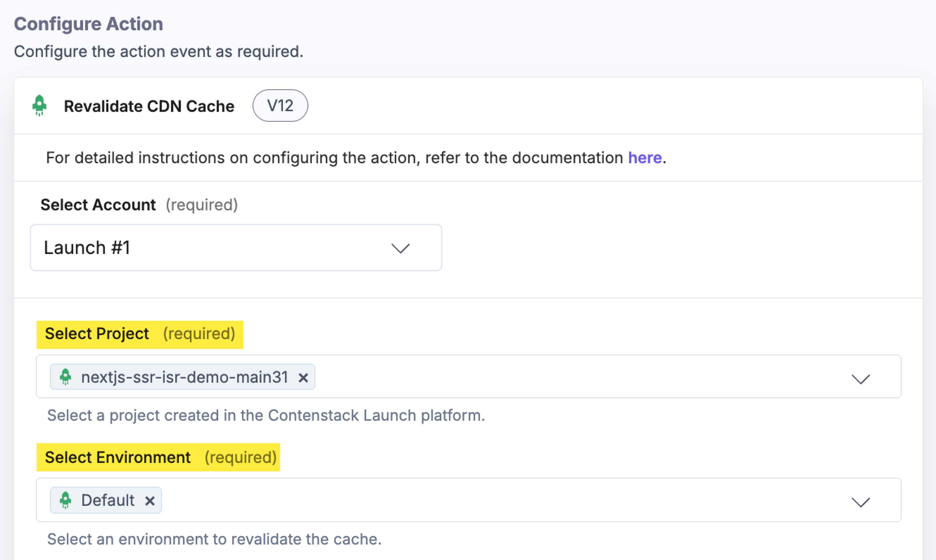Open the Select Account dropdown arrow

point(400,248)
